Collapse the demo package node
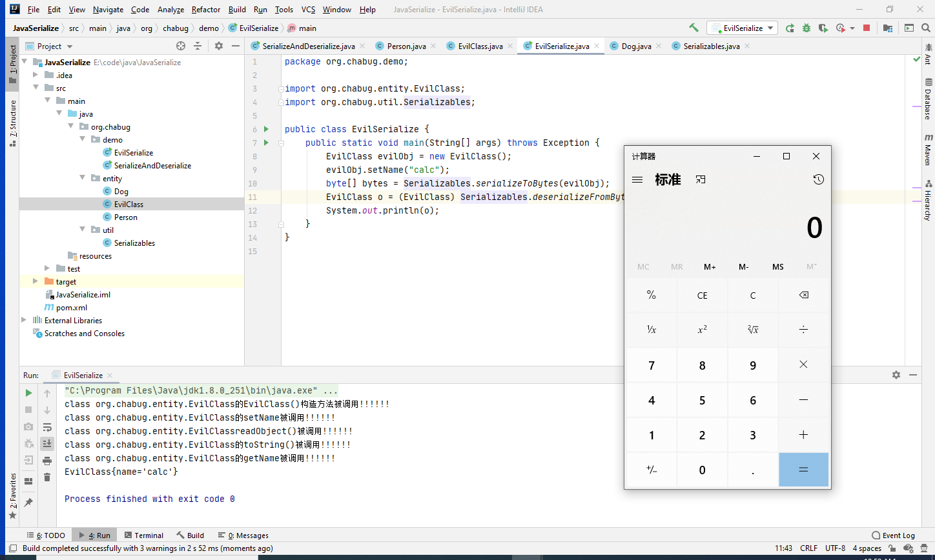935x560 pixels. 83,140
